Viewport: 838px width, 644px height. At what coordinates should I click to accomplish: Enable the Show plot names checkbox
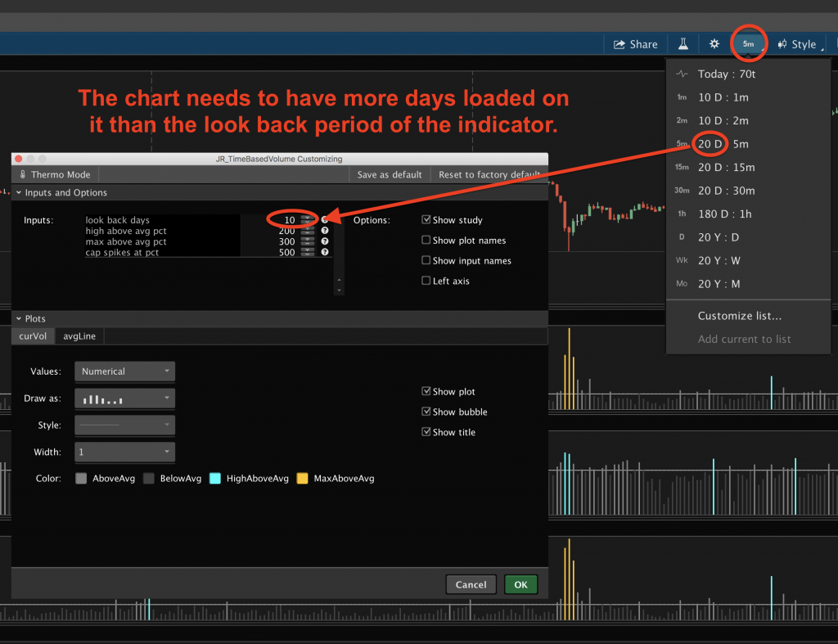coord(426,240)
